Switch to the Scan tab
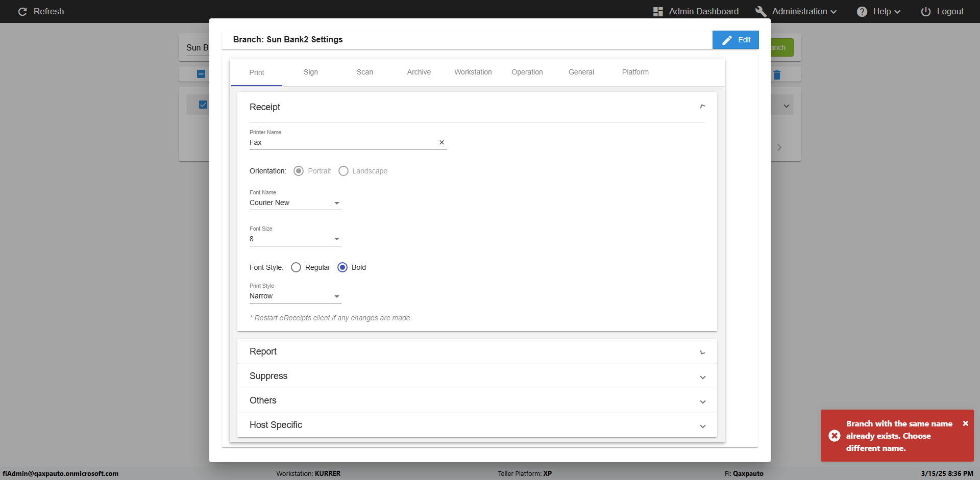The height and width of the screenshot is (480, 980). point(364,72)
